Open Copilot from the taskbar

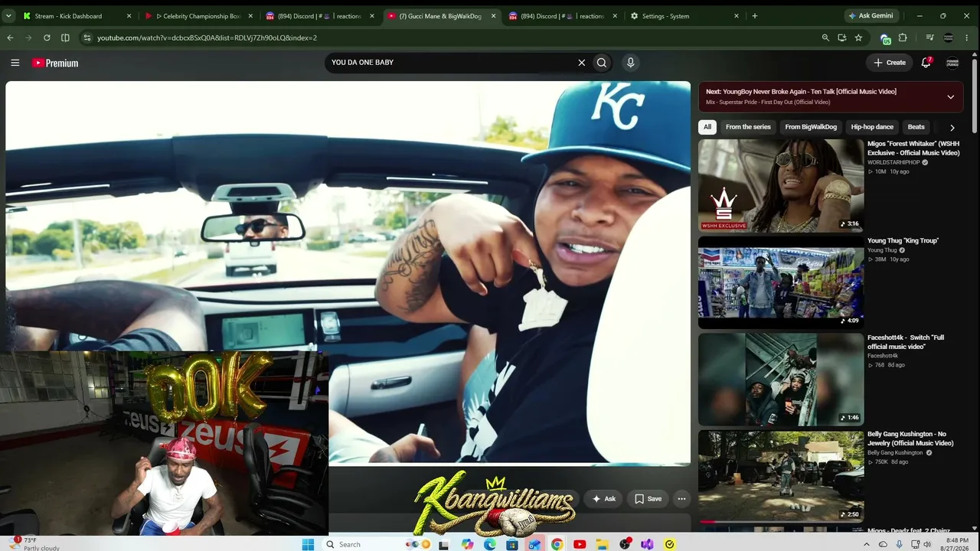click(467, 544)
